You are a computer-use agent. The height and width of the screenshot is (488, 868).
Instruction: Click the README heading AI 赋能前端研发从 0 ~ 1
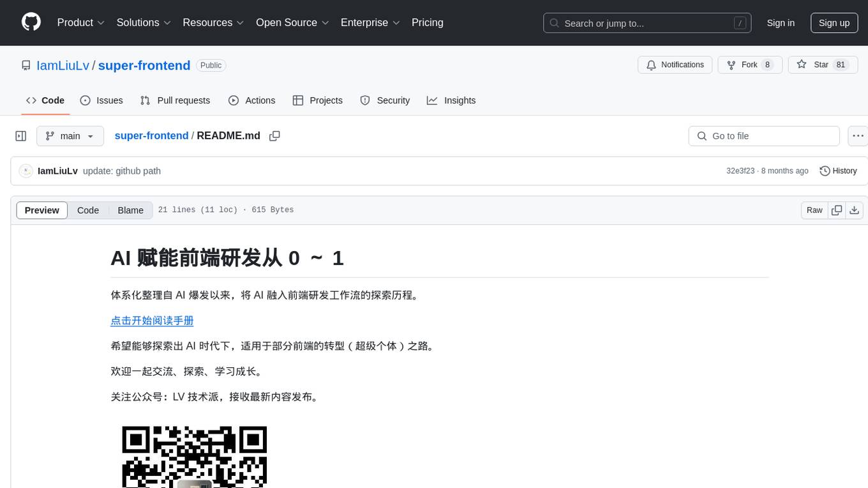227,258
